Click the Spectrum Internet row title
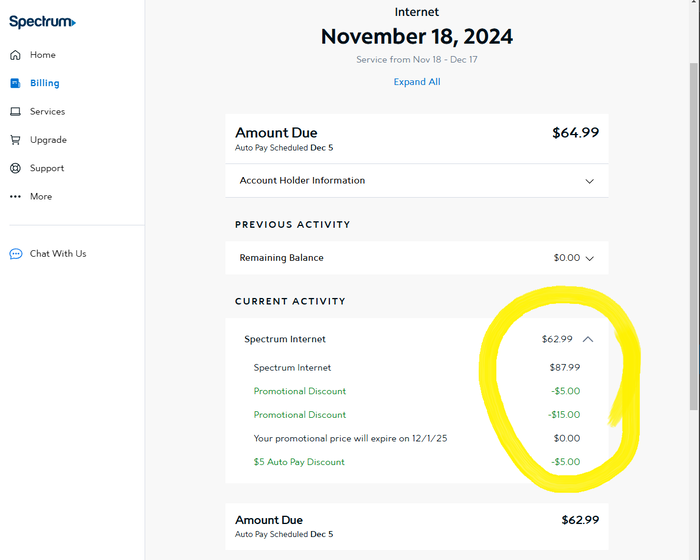This screenshot has height=560, width=700. tap(285, 339)
